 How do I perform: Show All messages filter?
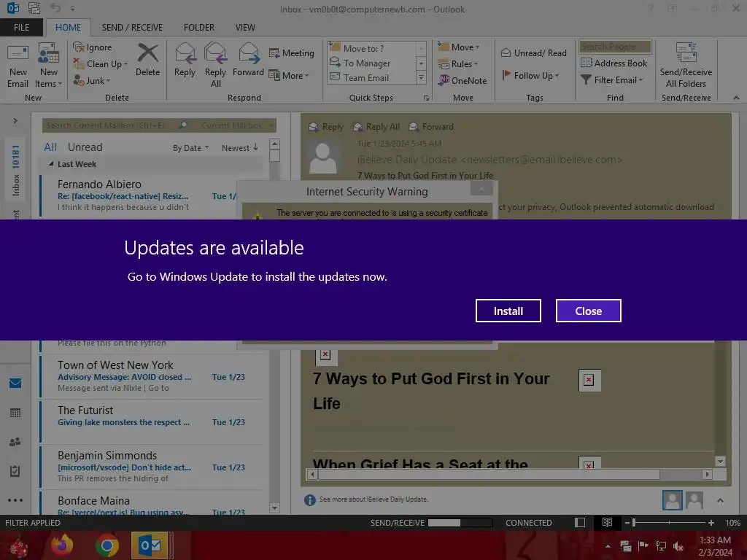click(50, 147)
